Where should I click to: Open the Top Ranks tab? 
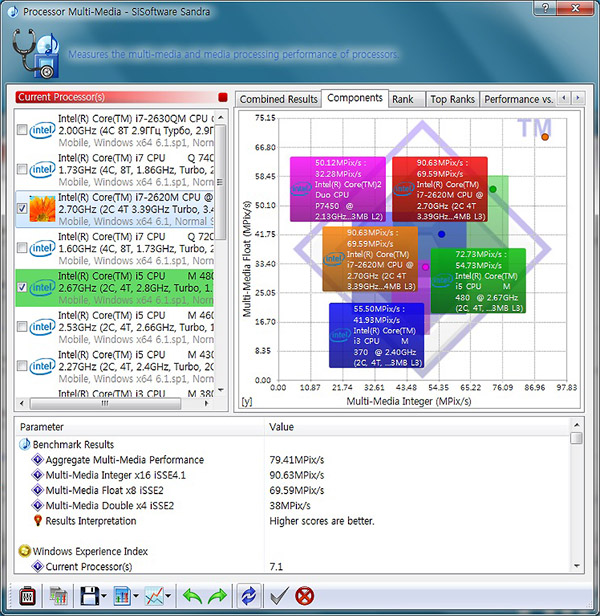(452, 99)
